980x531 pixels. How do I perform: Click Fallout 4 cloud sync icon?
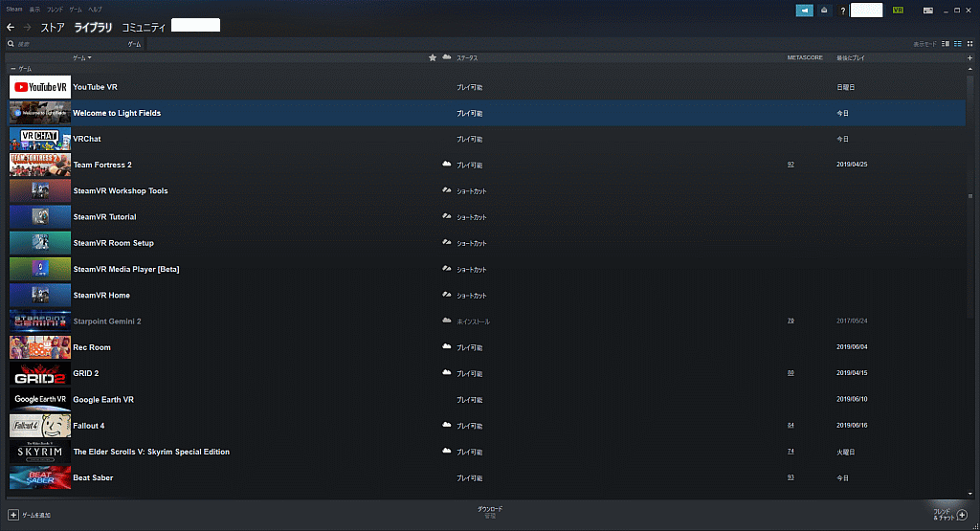tap(446, 425)
